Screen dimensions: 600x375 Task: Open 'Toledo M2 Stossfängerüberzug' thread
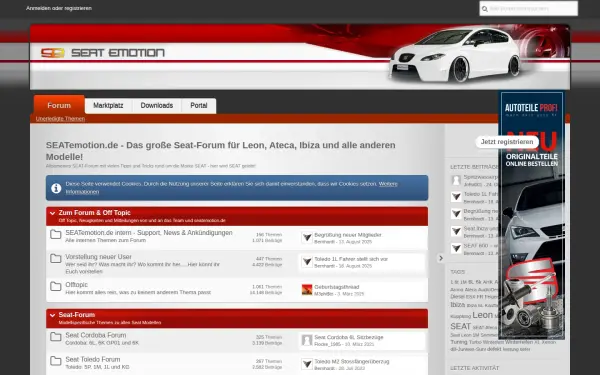pos(352,362)
